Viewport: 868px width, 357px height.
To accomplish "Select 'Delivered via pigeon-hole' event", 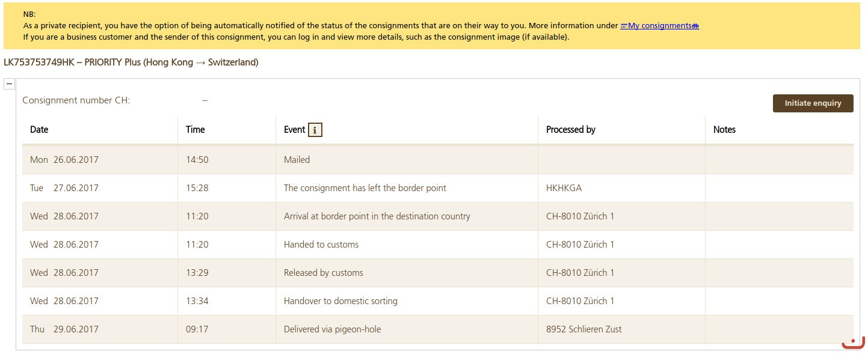I will (332, 329).
